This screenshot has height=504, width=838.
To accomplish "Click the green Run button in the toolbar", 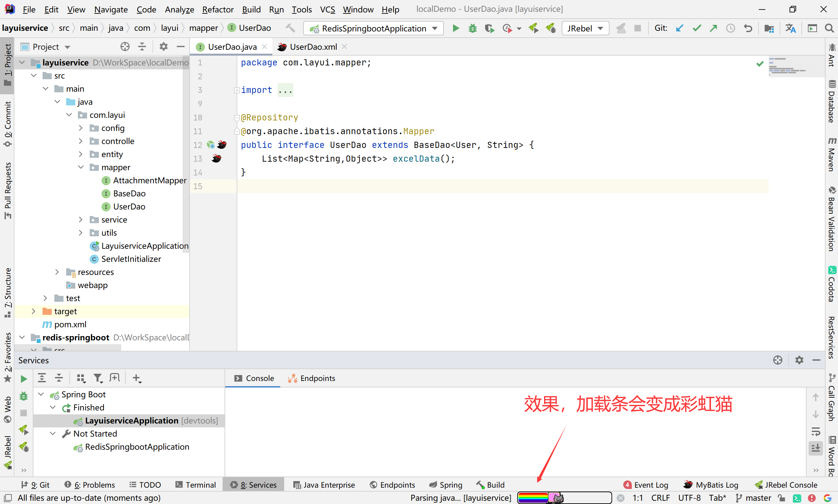I will (x=456, y=28).
